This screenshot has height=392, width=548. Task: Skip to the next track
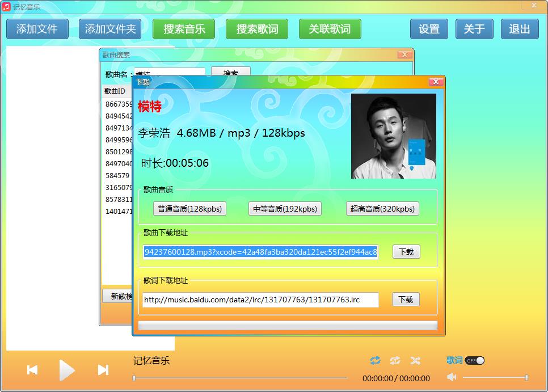(103, 370)
